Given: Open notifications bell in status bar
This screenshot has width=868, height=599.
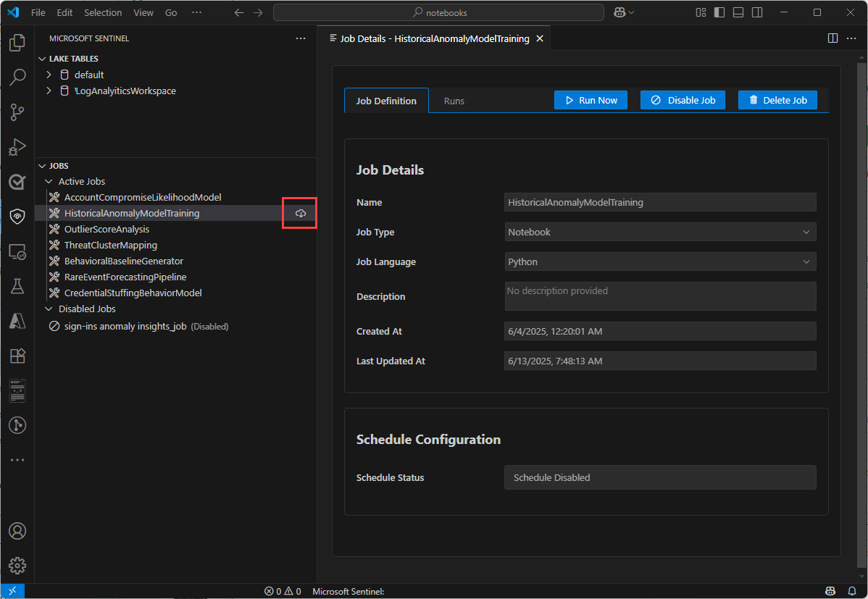Looking at the screenshot, I should pos(852,591).
